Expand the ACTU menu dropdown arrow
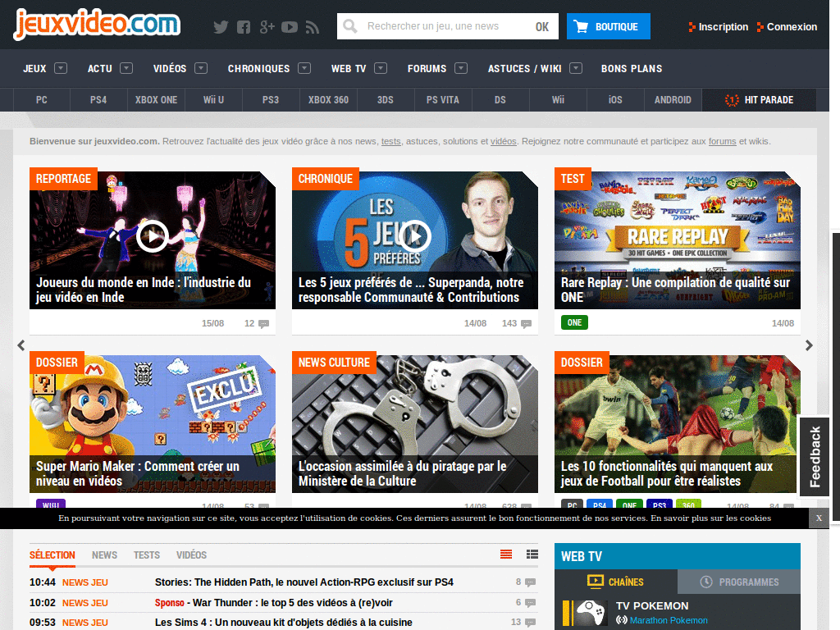The image size is (840, 630). point(126,68)
